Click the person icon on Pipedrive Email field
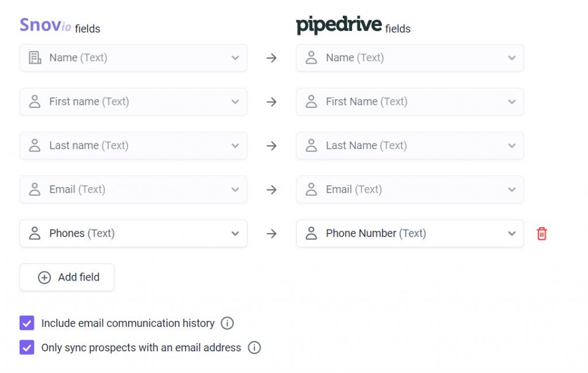 click(311, 189)
